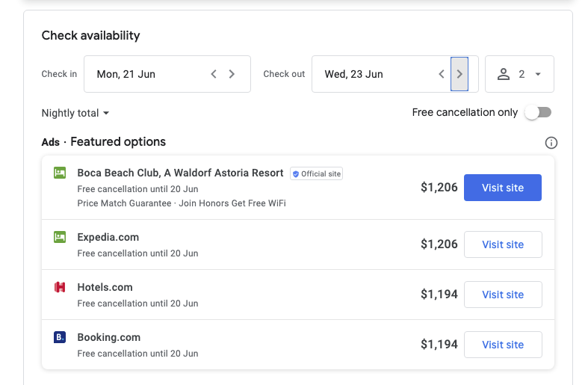Click the guests person icon
Screen dimensions: 588x385
[504, 74]
